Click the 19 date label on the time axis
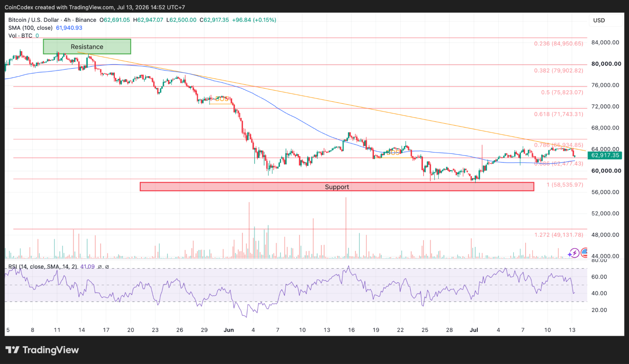The height and width of the screenshot is (364, 629). [376, 330]
